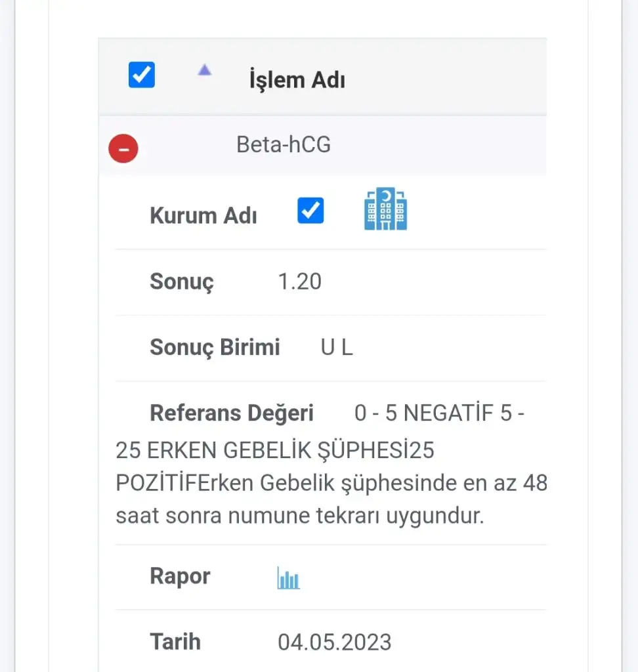The width and height of the screenshot is (638, 672).
Task: Click the Referans Değeri label
Action: coord(232,413)
